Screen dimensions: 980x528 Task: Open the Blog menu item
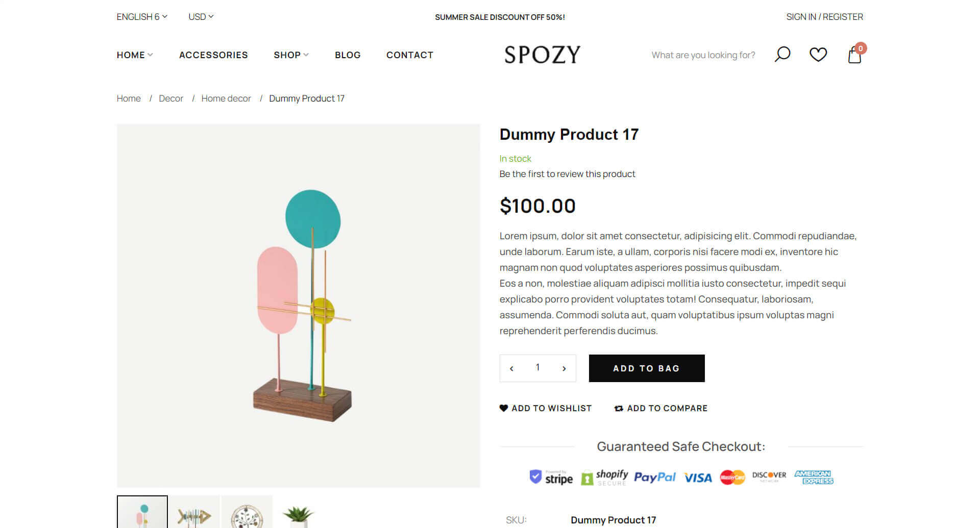[348, 55]
